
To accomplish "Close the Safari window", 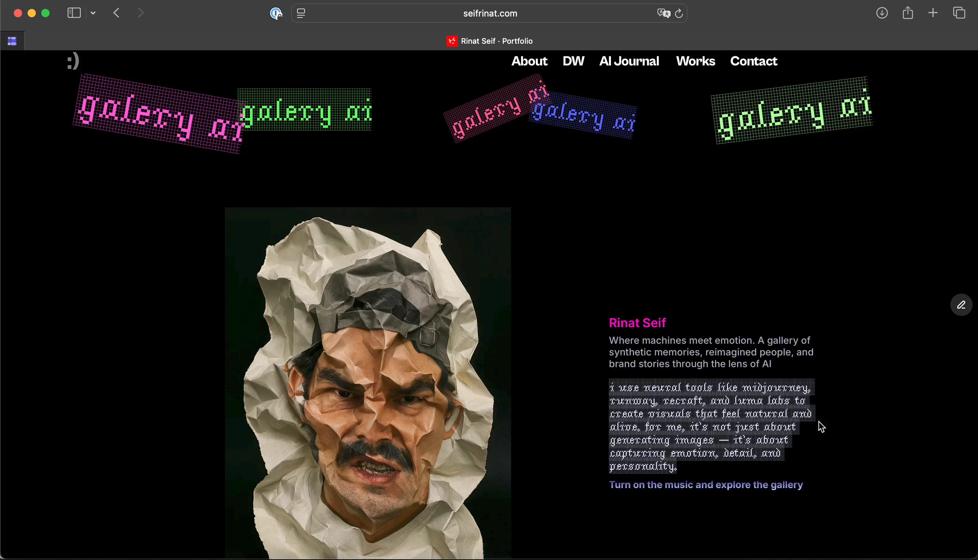I will pos(17,13).
